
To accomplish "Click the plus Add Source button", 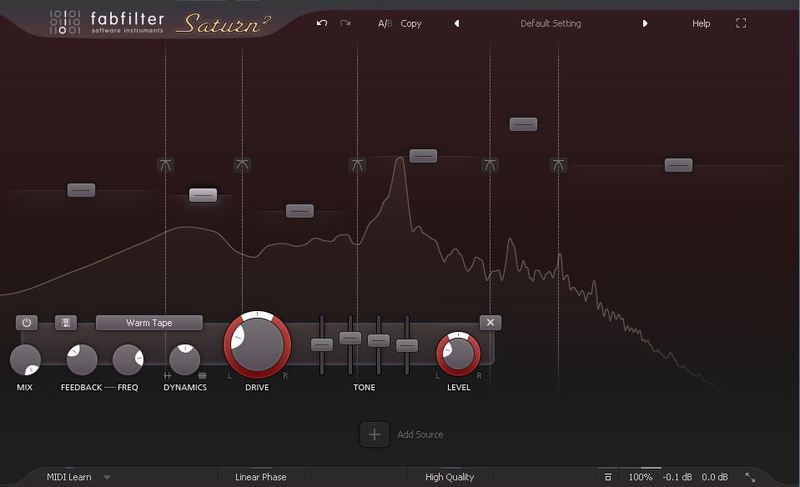I will click(374, 434).
